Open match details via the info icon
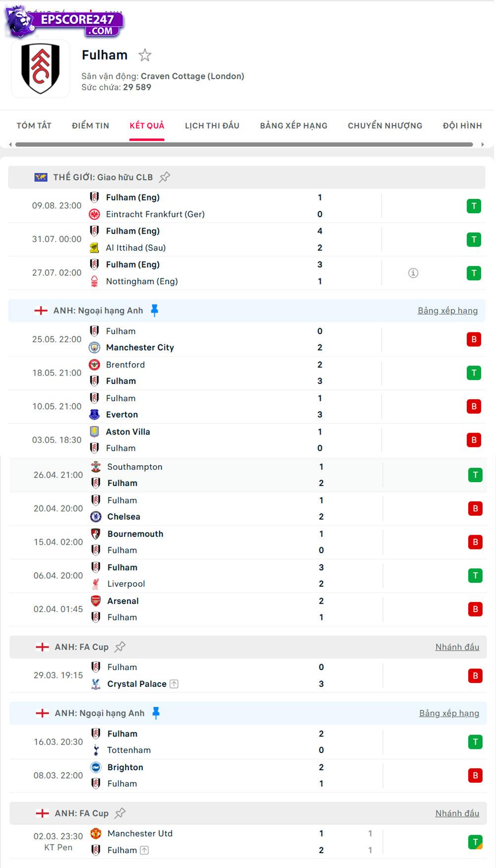 414,272
